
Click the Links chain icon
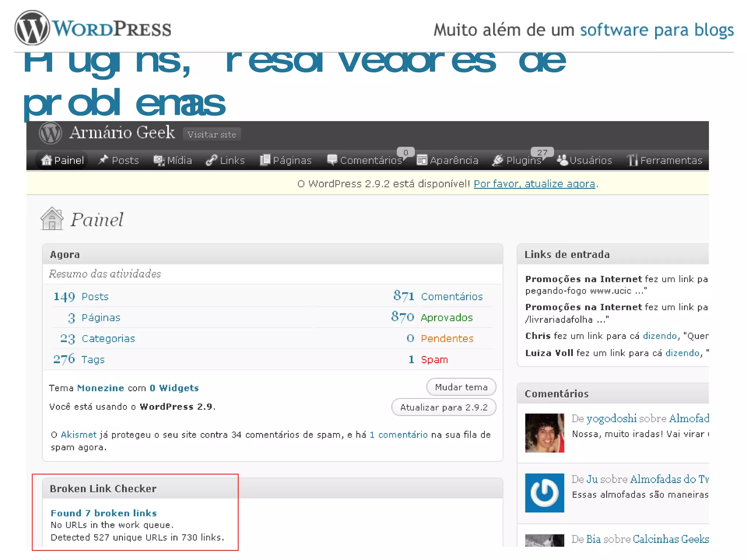(x=212, y=160)
